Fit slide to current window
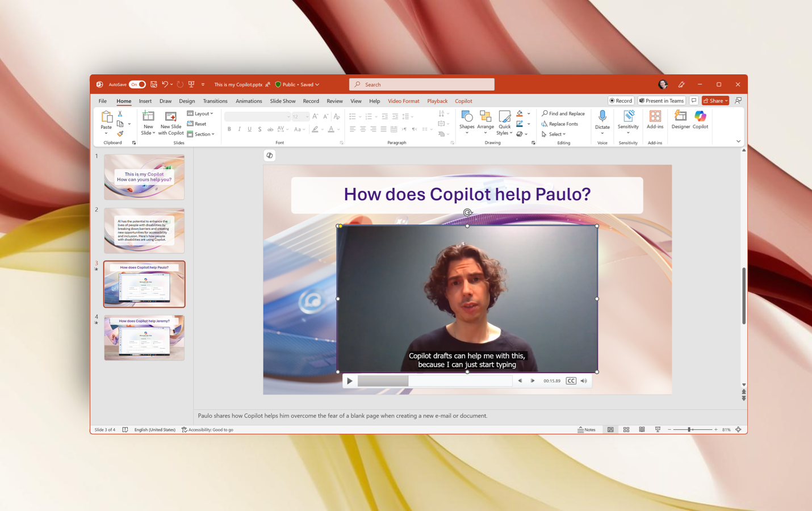This screenshot has height=511, width=812. tap(738, 430)
